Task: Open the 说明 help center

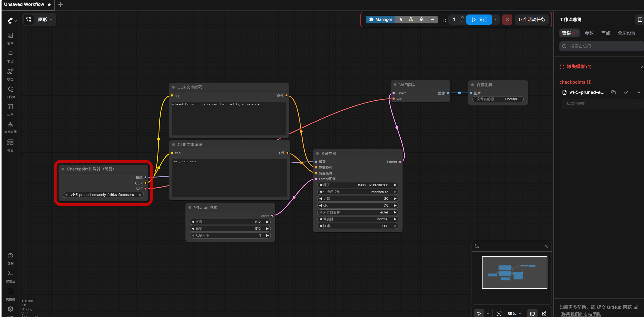Action: coord(10,259)
